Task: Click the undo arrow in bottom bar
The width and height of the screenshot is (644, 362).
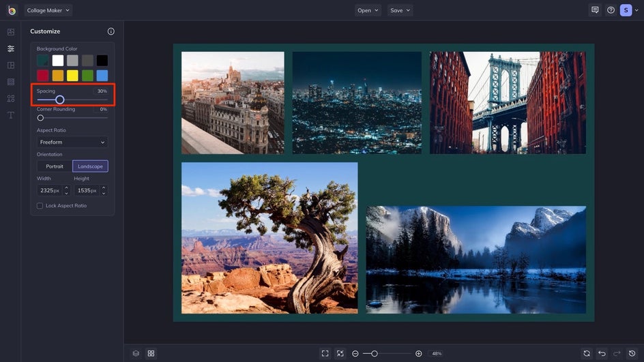Action: point(602,353)
